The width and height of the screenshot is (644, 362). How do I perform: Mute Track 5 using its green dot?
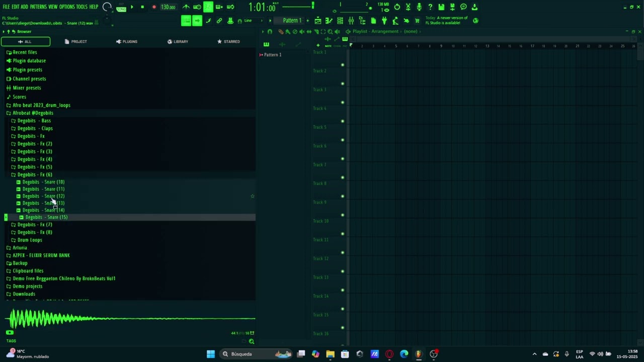[x=343, y=140]
